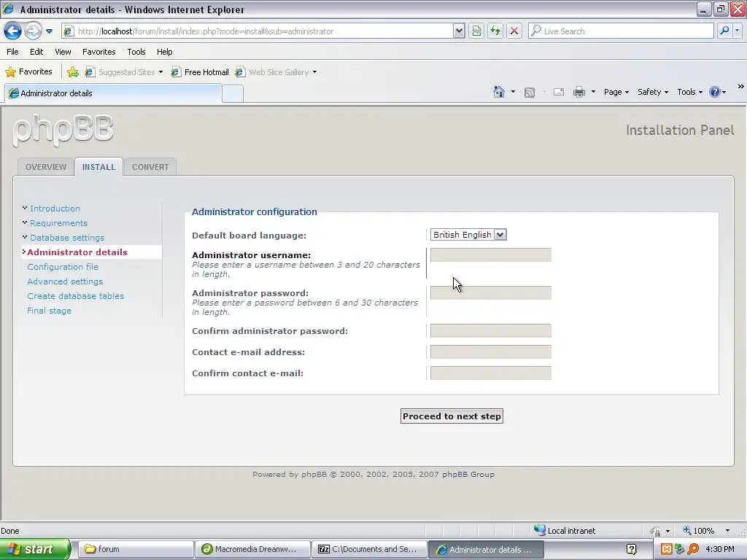Open the Free Hotmail favorites link
This screenshot has height=560, width=747.
coord(200,72)
